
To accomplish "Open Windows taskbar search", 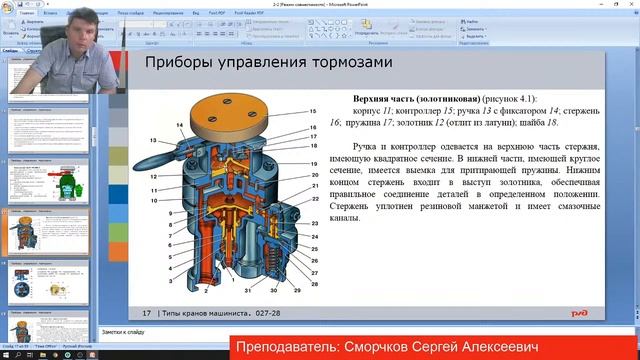I will pyautogui.click(x=18, y=355).
